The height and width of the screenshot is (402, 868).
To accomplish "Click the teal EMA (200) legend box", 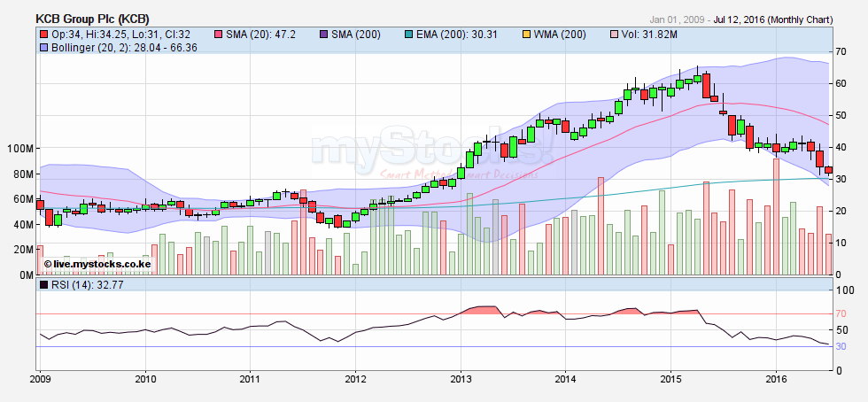I will click(x=407, y=34).
